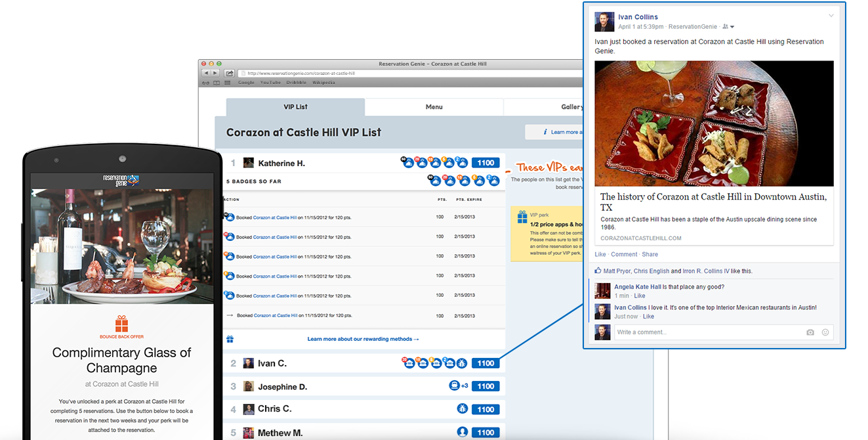The height and width of the screenshot is (440, 868).
Task: Switch to the Gallery tab
Action: click(543, 107)
